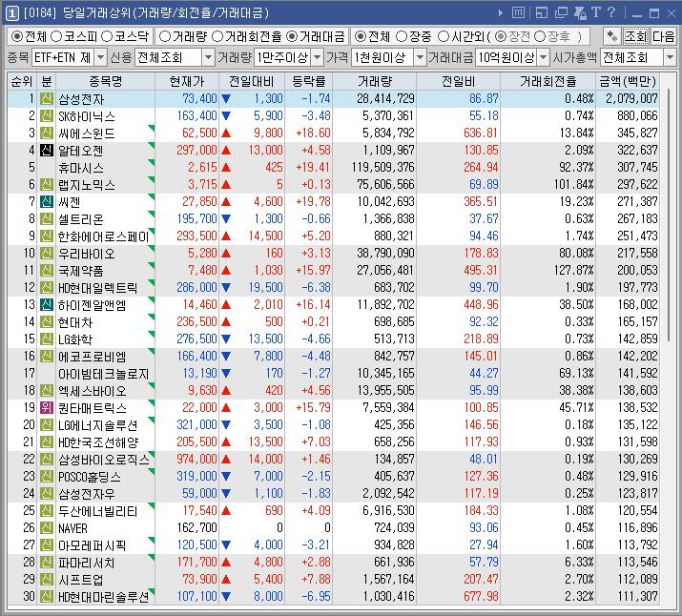Click the 신 badge on 삼성전자 row
Screen dimensions: 682x616
pyautogui.click(x=47, y=98)
